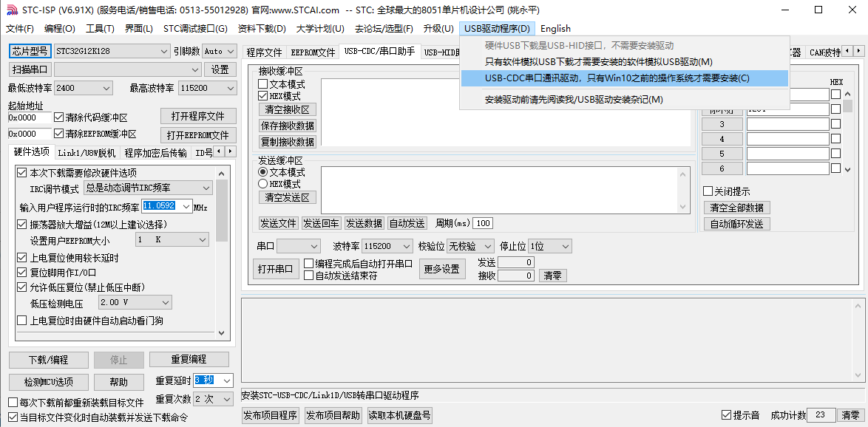Open 停止位 1位 dropdown
Image resolution: width=868 pixels, height=427 pixels.
[549, 246]
